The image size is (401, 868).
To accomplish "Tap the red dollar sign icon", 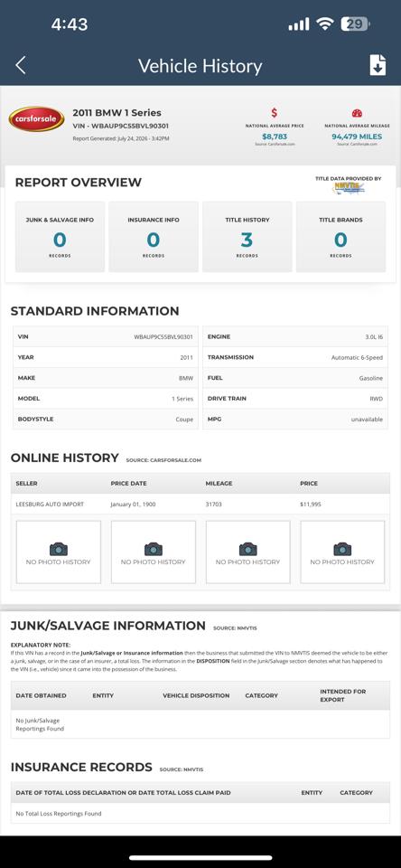I will [x=275, y=113].
